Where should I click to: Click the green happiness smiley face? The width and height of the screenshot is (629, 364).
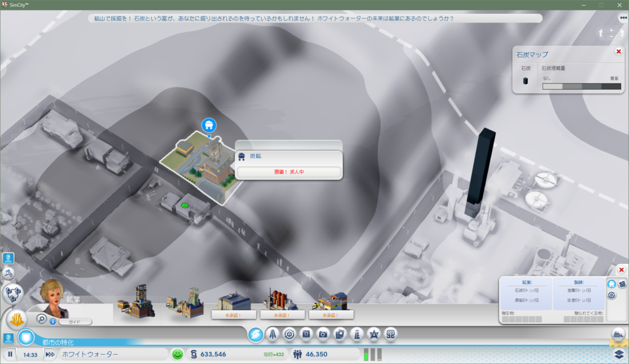178,354
